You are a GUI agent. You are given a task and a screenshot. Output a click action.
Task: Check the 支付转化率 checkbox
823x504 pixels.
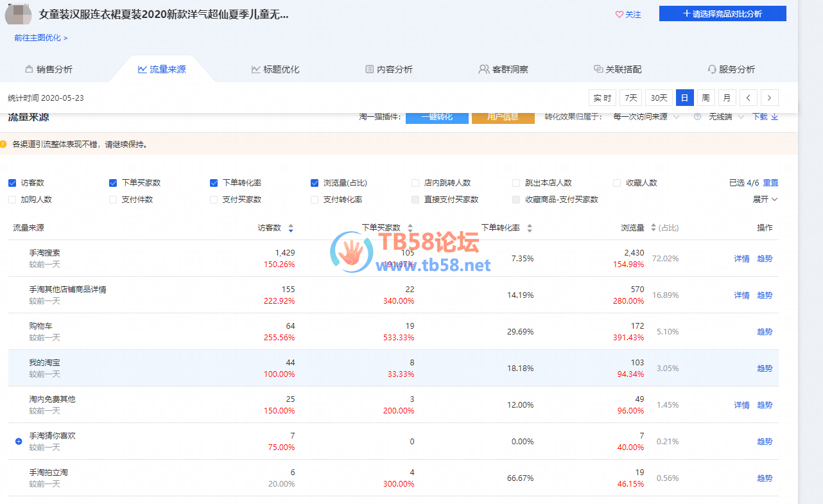pyautogui.click(x=315, y=200)
